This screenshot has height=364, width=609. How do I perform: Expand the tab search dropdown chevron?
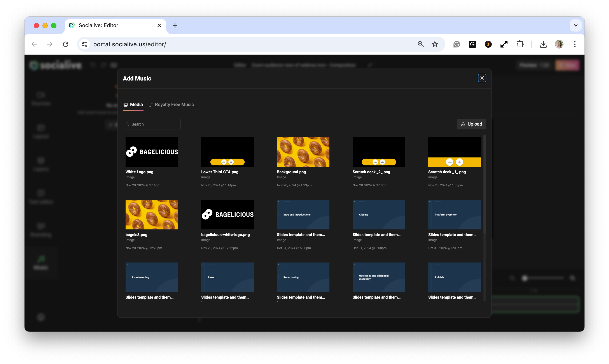[575, 25]
